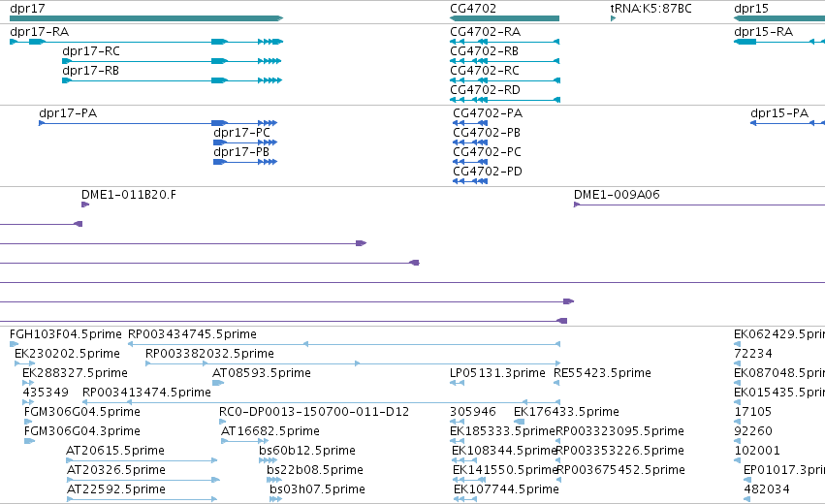Click the 482034 feature
Screen dimensions: 825x504
coord(747,499)
